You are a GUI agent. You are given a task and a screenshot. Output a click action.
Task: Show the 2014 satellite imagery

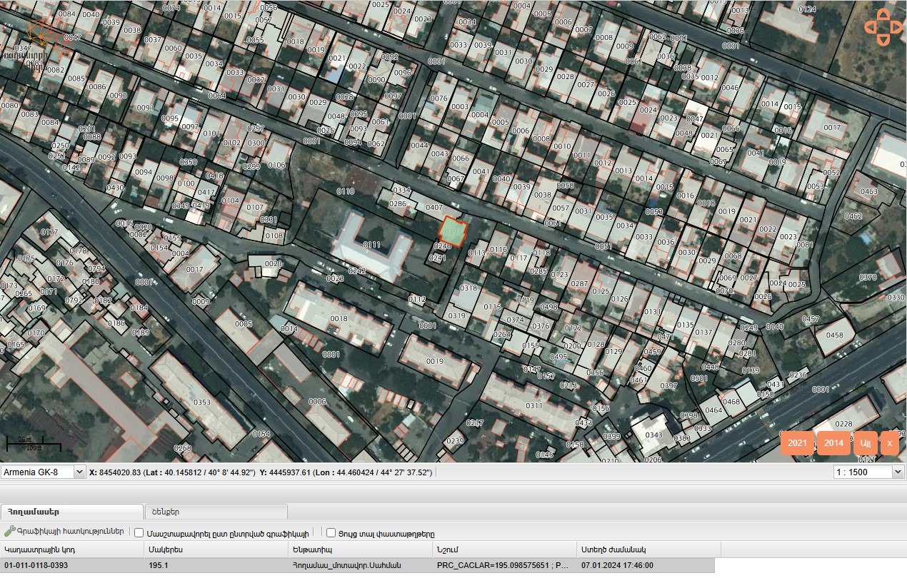point(833,443)
